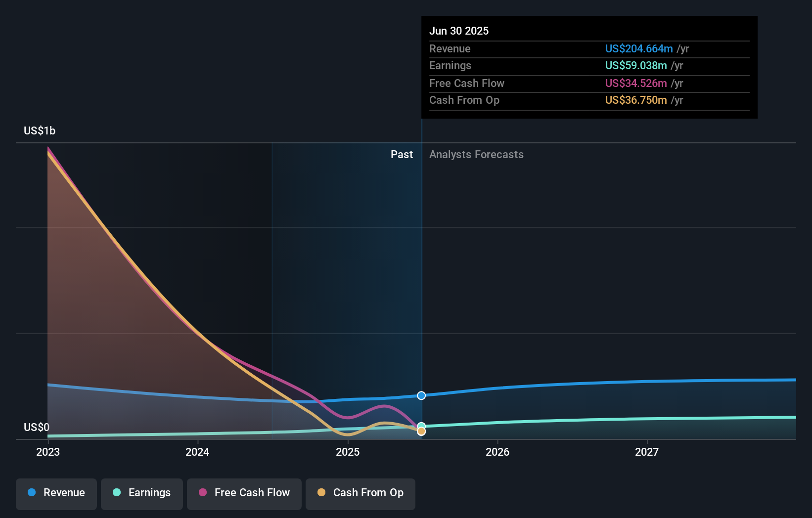812x518 pixels.
Task: Click the 2024 x-axis year label
Action: click(197, 452)
